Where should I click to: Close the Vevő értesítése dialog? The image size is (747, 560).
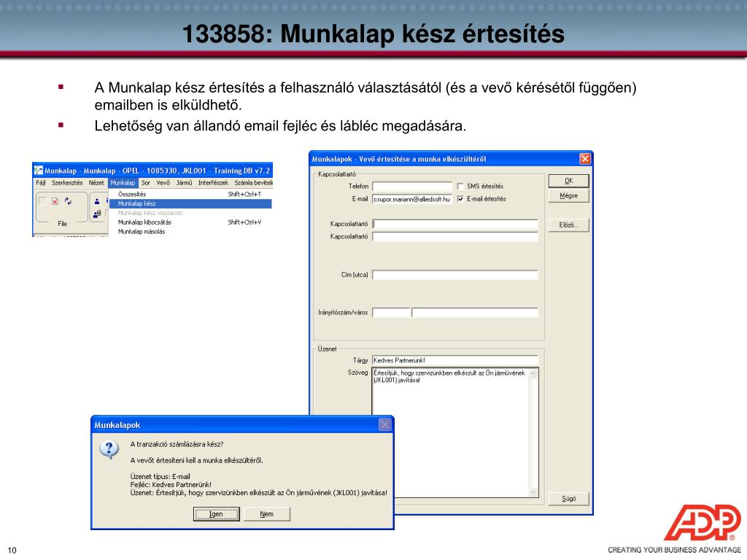coord(585,158)
